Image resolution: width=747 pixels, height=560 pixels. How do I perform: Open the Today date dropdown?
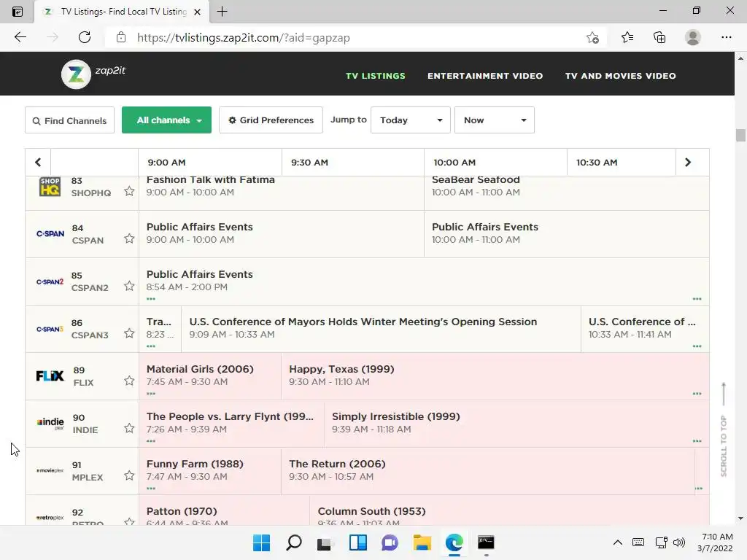(x=411, y=120)
